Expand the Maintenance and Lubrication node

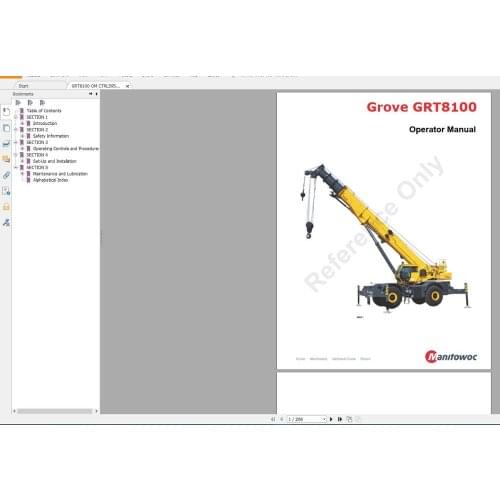pyautogui.click(x=22, y=174)
